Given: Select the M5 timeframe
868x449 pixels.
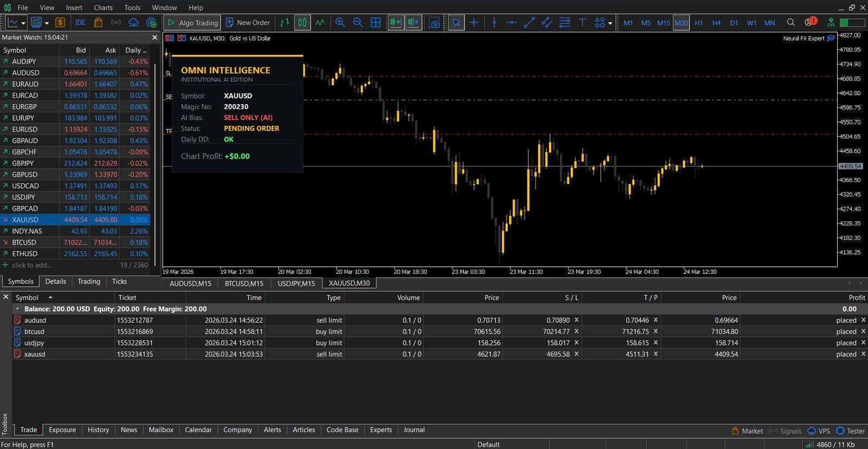Looking at the screenshot, I should (x=646, y=23).
